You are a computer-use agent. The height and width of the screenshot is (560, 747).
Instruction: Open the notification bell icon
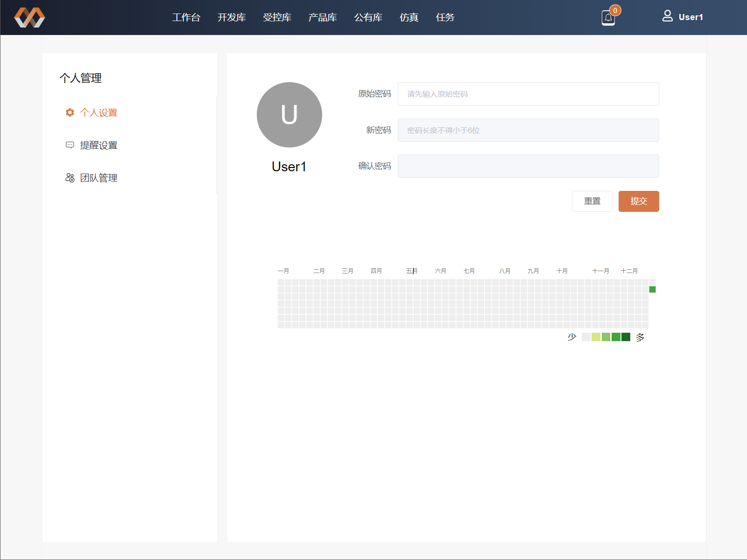(x=608, y=18)
